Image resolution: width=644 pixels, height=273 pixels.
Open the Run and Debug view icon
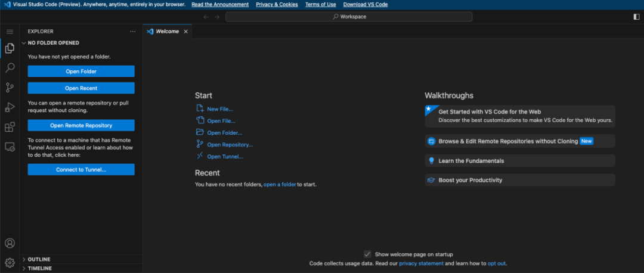pos(10,107)
